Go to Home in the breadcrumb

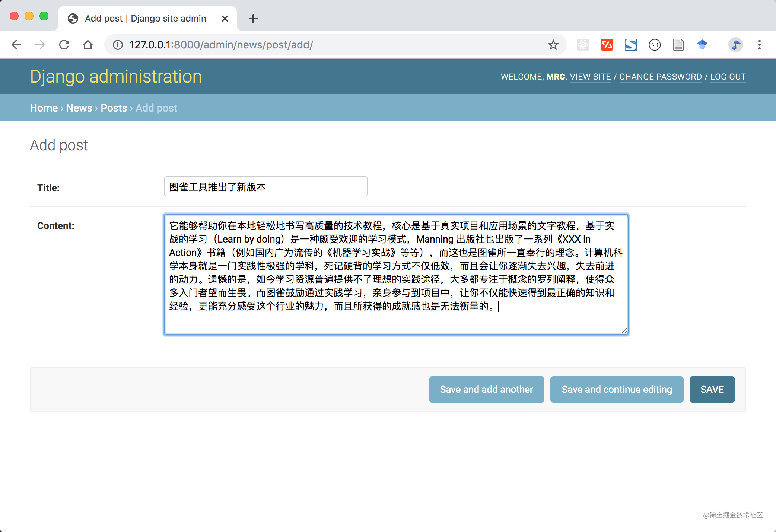click(44, 108)
